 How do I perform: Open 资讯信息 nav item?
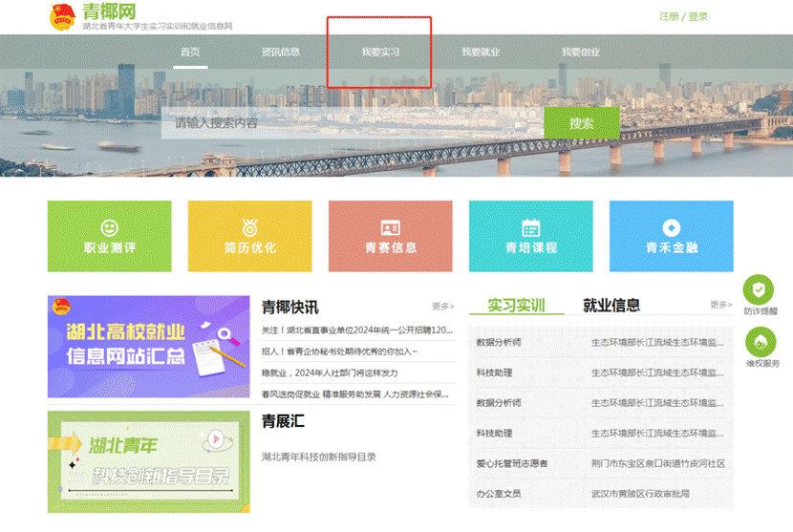click(x=281, y=52)
